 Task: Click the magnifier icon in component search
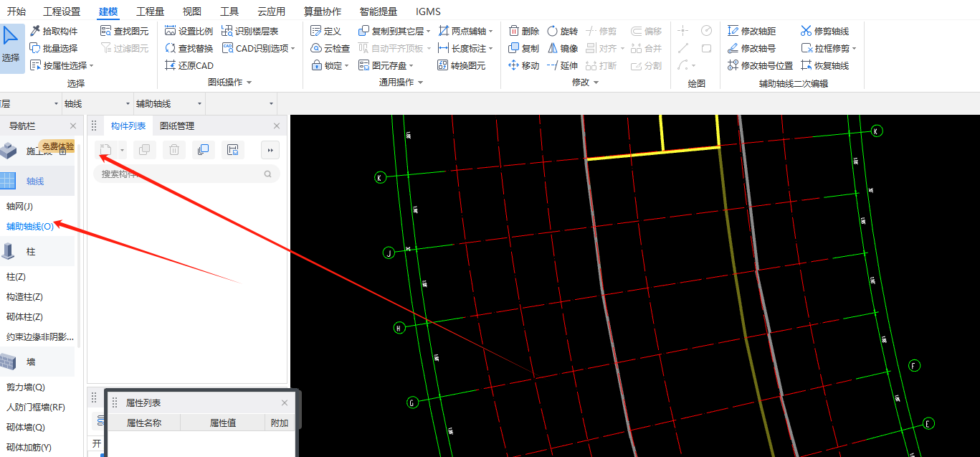pyautogui.click(x=268, y=174)
